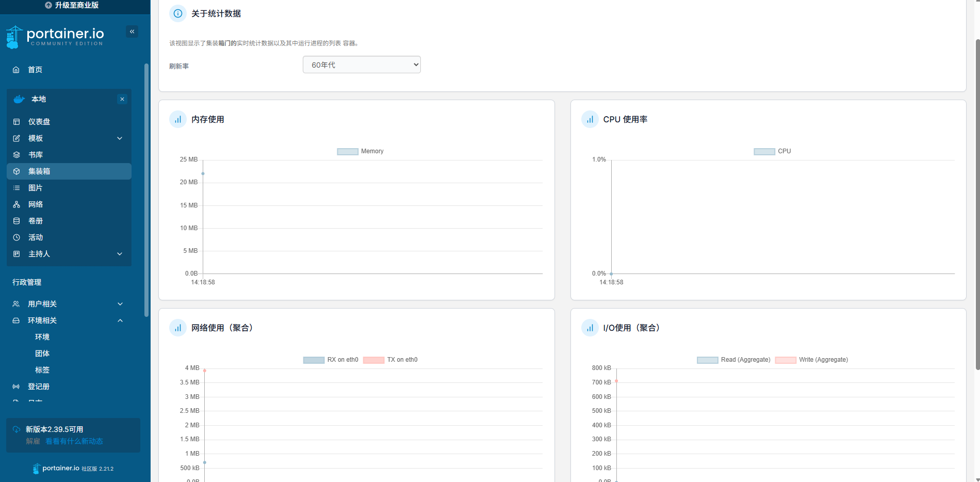Collapse the sidebar with the double-chevron button

tap(132, 31)
